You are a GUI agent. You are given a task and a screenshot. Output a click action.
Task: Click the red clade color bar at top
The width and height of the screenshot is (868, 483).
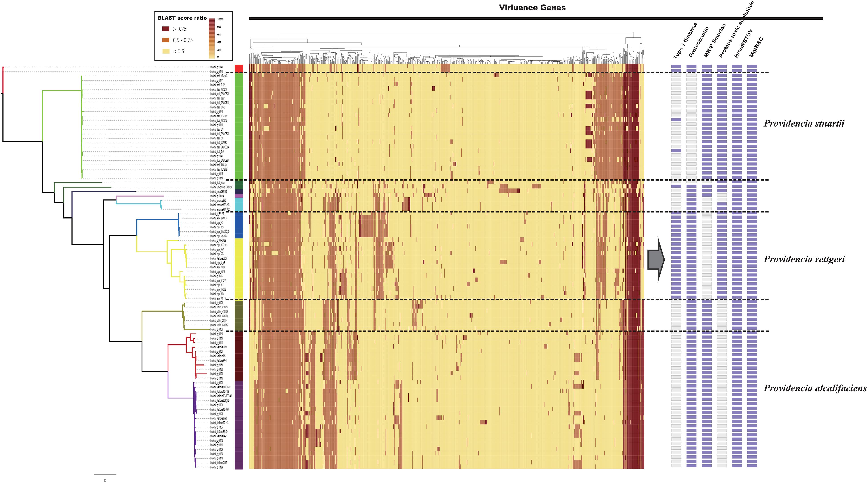point(239,69)
